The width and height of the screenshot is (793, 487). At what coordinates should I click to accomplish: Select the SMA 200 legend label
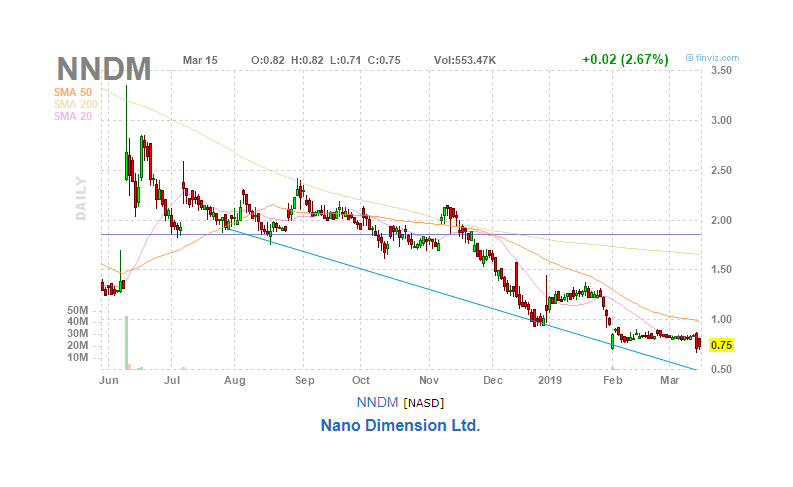(x=76, y=104)
